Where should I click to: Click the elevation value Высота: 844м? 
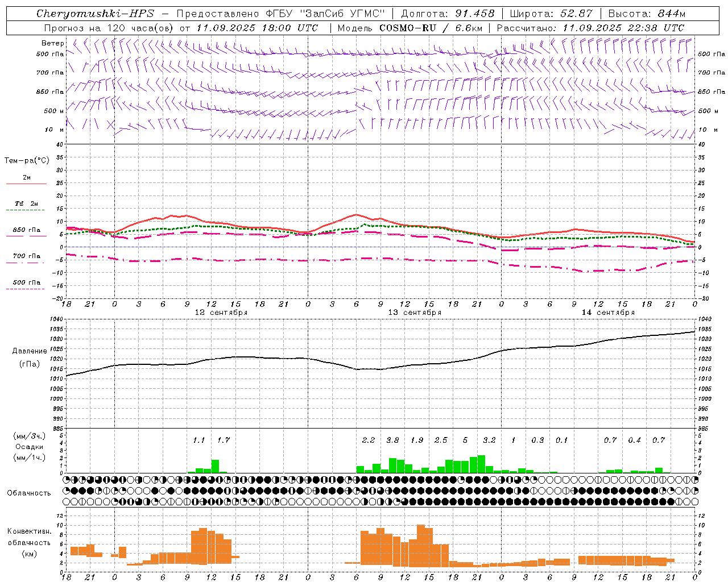coord(647,14)
